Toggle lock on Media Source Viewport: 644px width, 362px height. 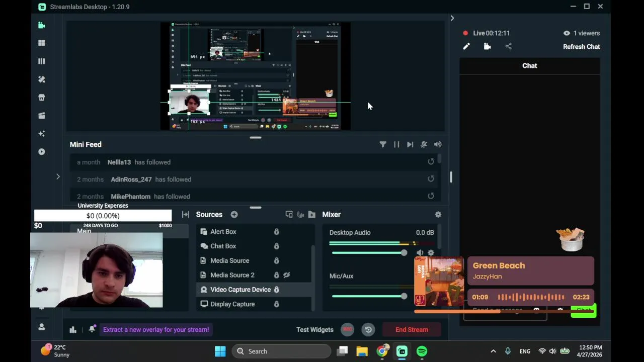pos(276,260)
